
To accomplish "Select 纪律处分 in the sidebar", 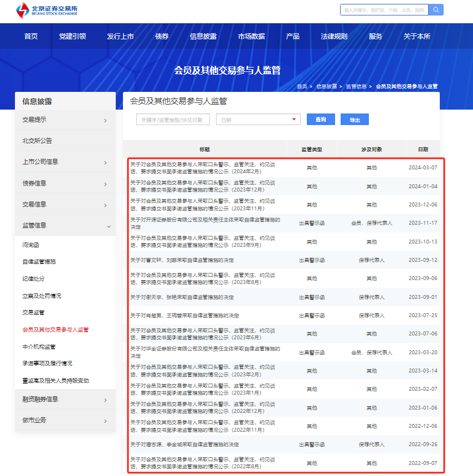I will coord(33,278).
